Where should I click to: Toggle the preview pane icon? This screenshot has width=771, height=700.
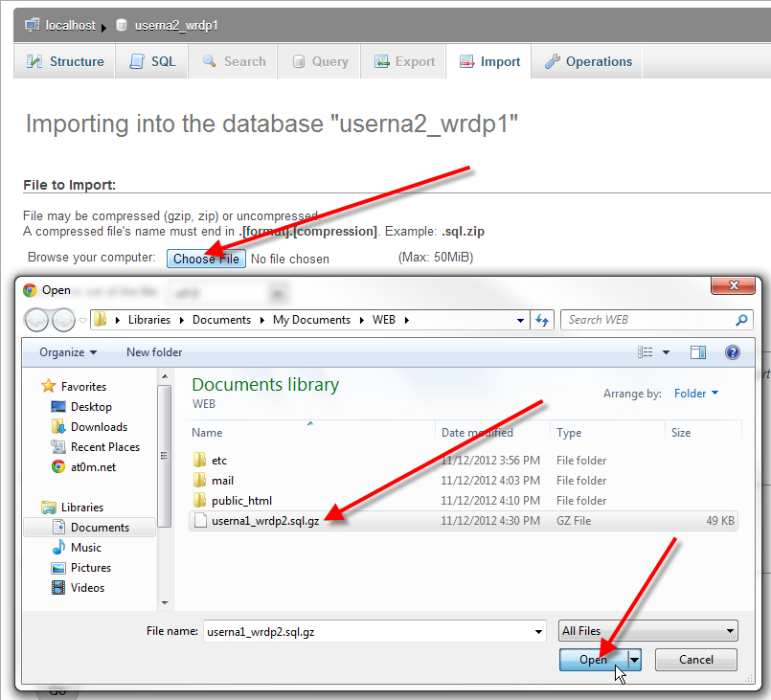(698, 352)
